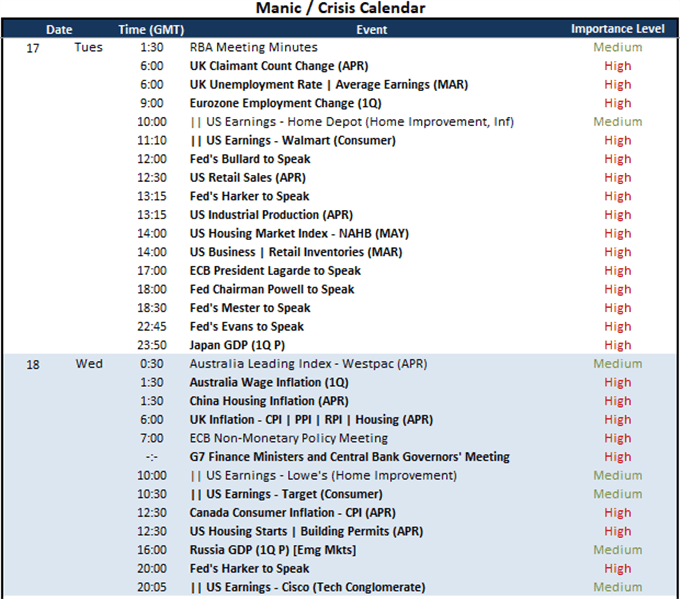This screenshot has height=599, width=680.
Task: Click 'US Housing Market Index - NAHB (MAY)'
Action: [299, 234]
